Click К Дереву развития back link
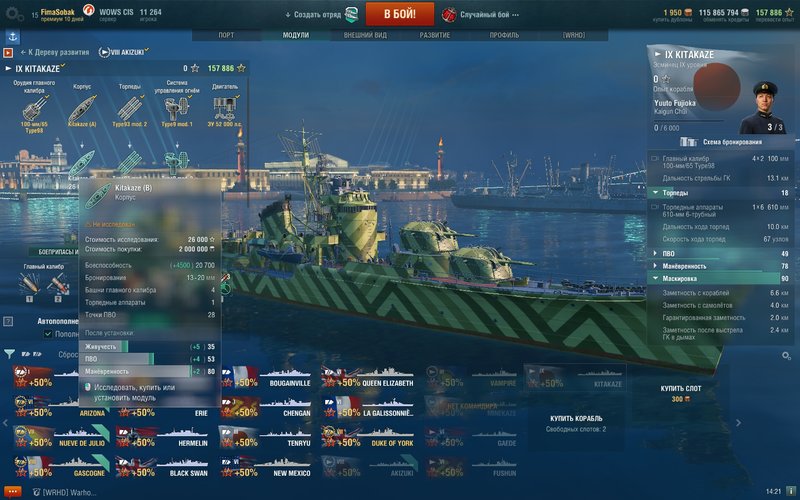The height and width of the screenshot is (500, 800). [55, 52]
